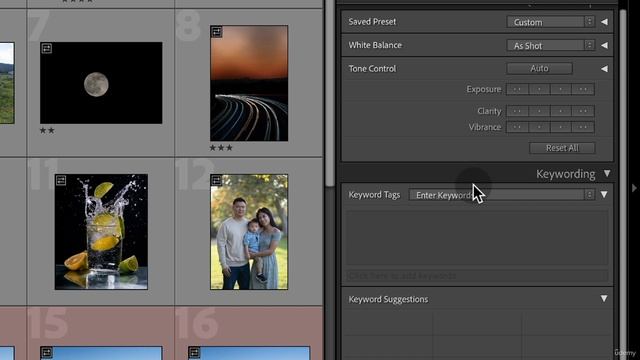
Task: Click the Keyword Suggestions label
Action: (388, 299)
